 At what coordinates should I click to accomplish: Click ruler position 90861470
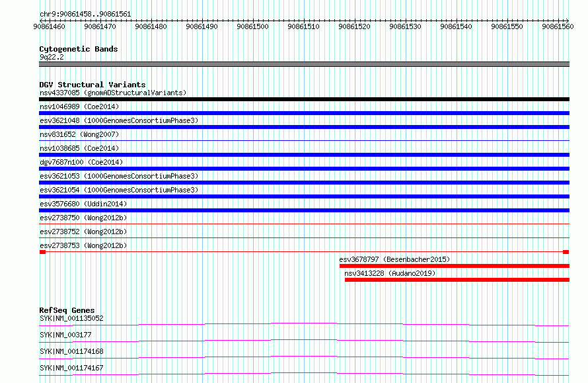coord(100,26)
